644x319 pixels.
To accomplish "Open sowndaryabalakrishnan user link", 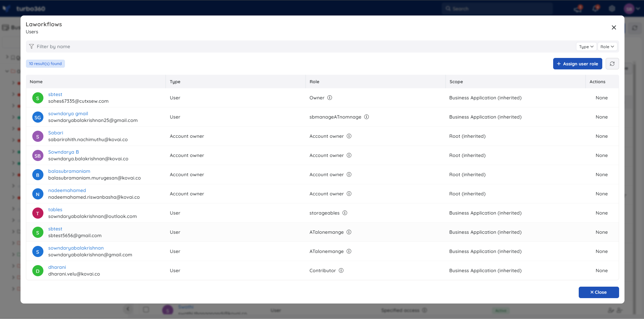I will click(76, 248).
